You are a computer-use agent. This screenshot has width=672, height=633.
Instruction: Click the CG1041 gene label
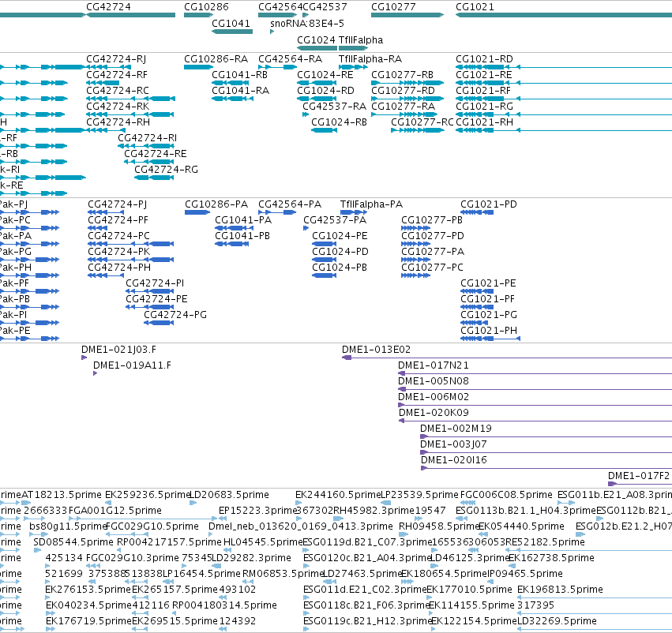[x=231, y=23]
